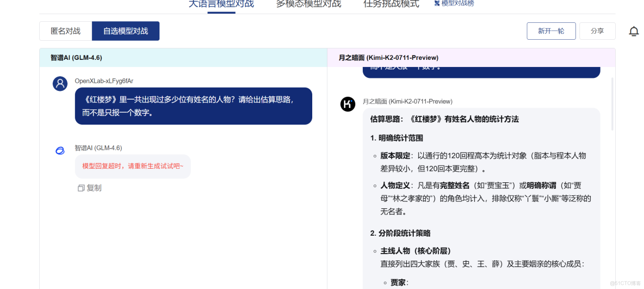Click the model name label above Kimi reply
644x289 pixels.
tap(407, 101)
